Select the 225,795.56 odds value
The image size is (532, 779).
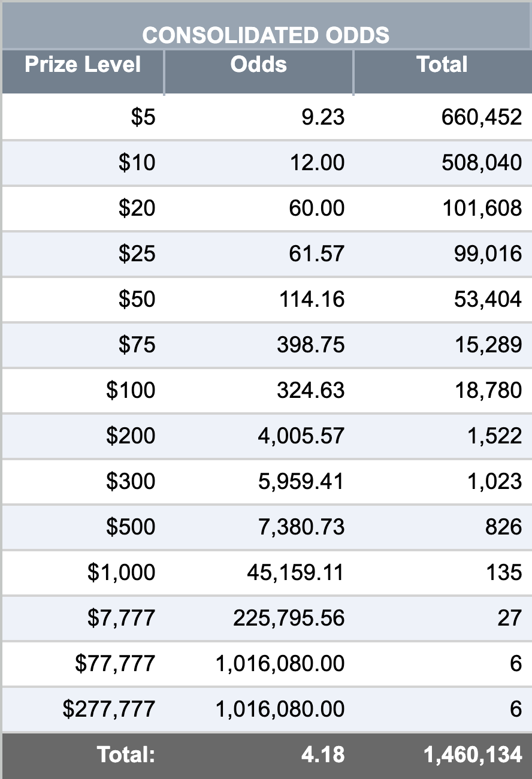click(289, 618)
